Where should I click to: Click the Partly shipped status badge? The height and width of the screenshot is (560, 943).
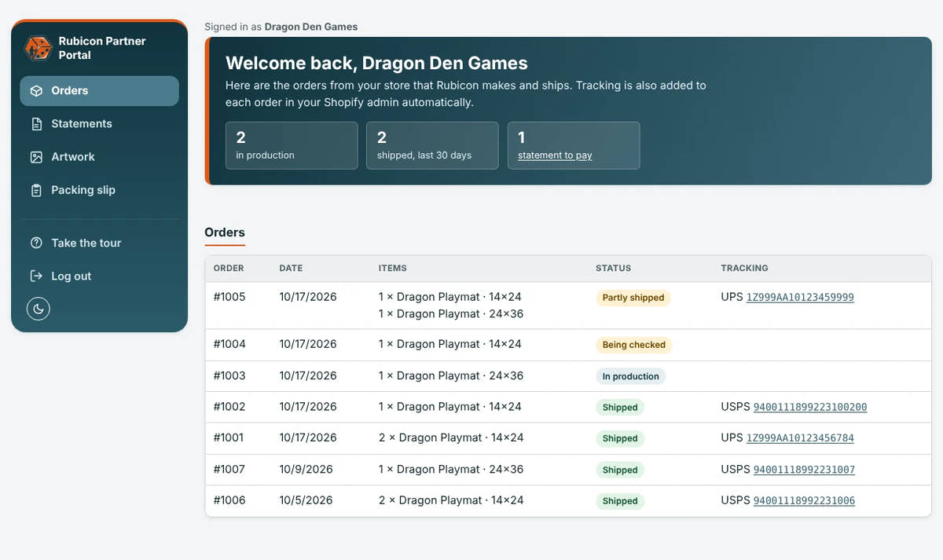(633, 298)
